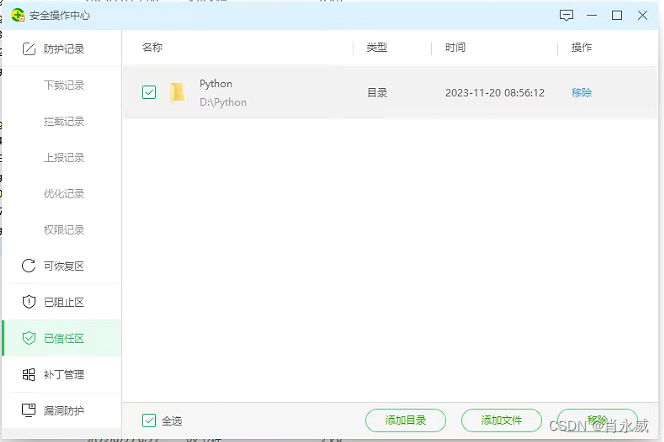Open the feedback message icon in title bar
664x442 pixels.
(567, 15)
